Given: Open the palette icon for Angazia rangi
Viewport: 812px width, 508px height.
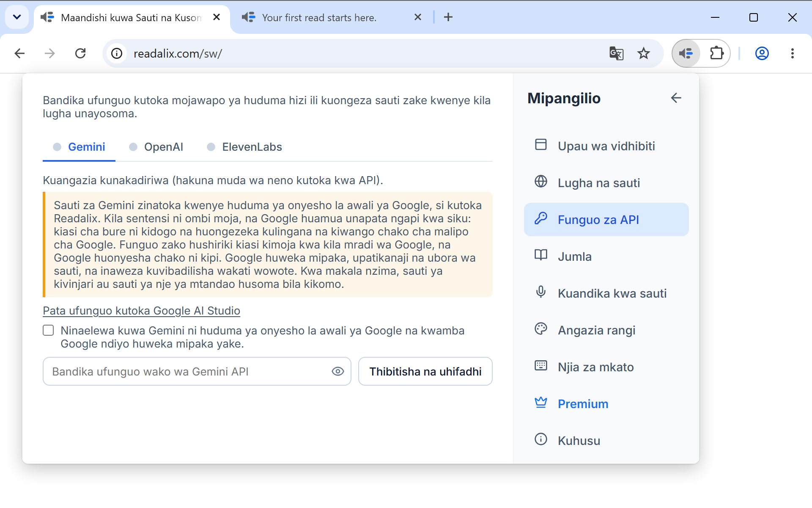Looking at the screenshot, I should coord(541,329).
